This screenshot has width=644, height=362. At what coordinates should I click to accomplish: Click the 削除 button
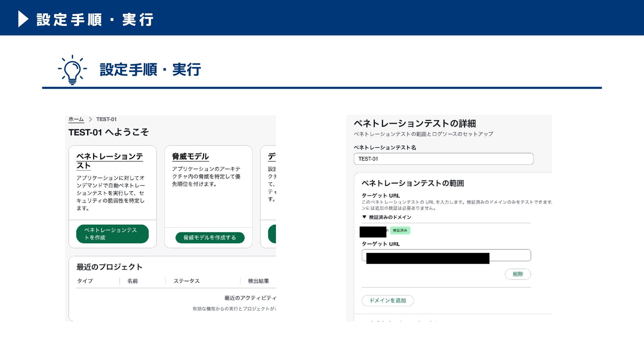pyautogui.click(x=518, y=274)
